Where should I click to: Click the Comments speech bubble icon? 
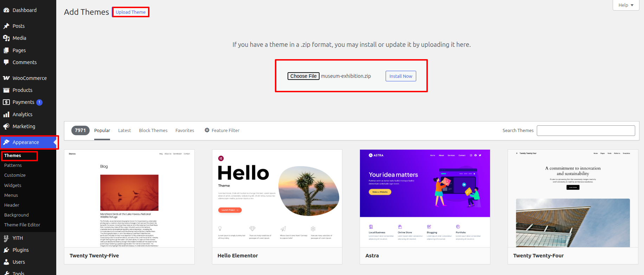(x=6, y=62)
